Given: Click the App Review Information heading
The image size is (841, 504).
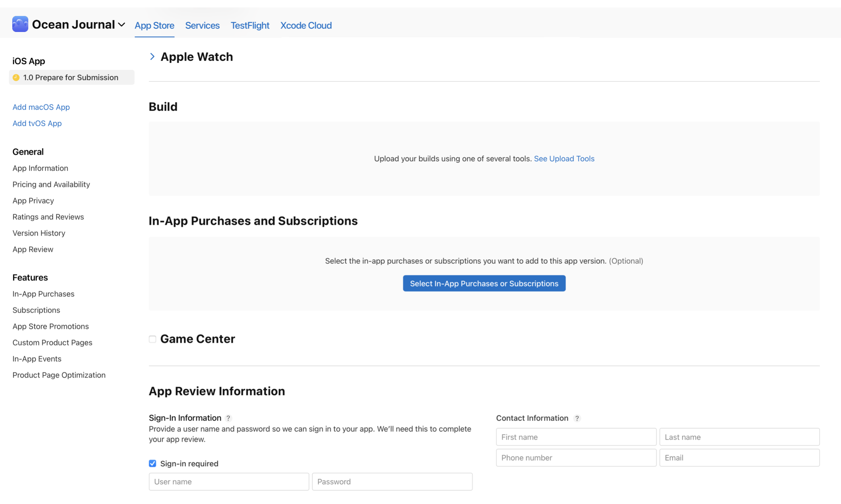Looking at the screenshot, I should tap(217, 391).
